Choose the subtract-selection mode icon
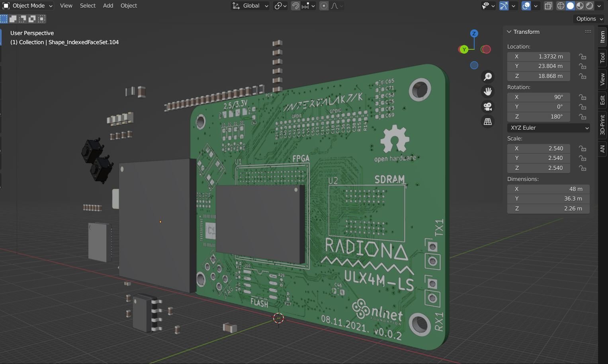 pyautogui.click(x=23, y=19)
